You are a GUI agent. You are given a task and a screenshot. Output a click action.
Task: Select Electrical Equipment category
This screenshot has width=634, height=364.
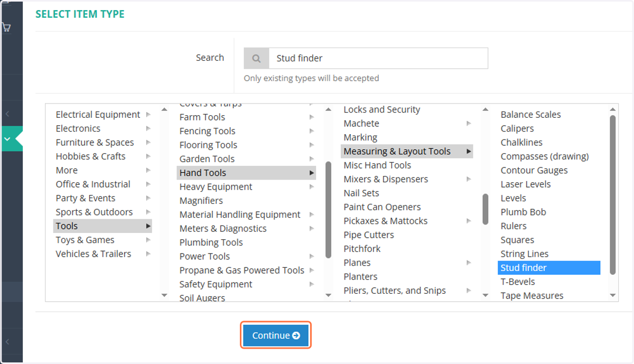[x=98, y=115]
